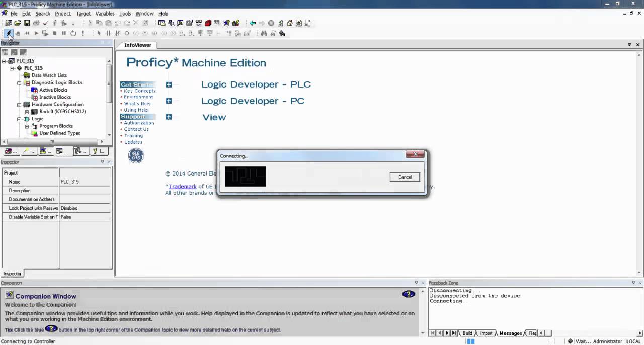Collapse Hardware Configuration node
This screenshot has height=345, width=644.
(19, 104)
